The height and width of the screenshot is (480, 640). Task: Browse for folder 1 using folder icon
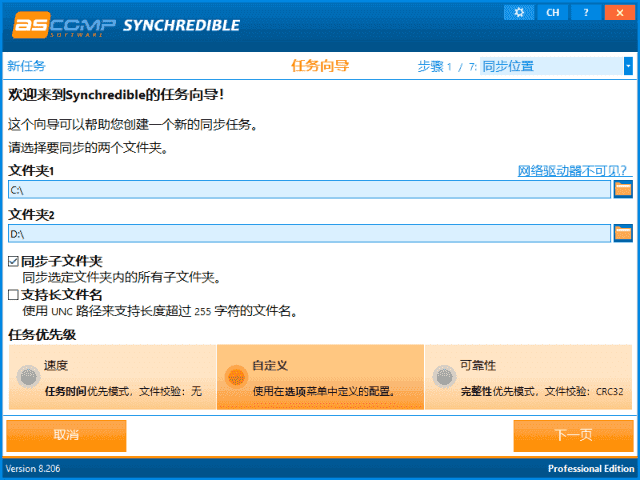point(623,189)
